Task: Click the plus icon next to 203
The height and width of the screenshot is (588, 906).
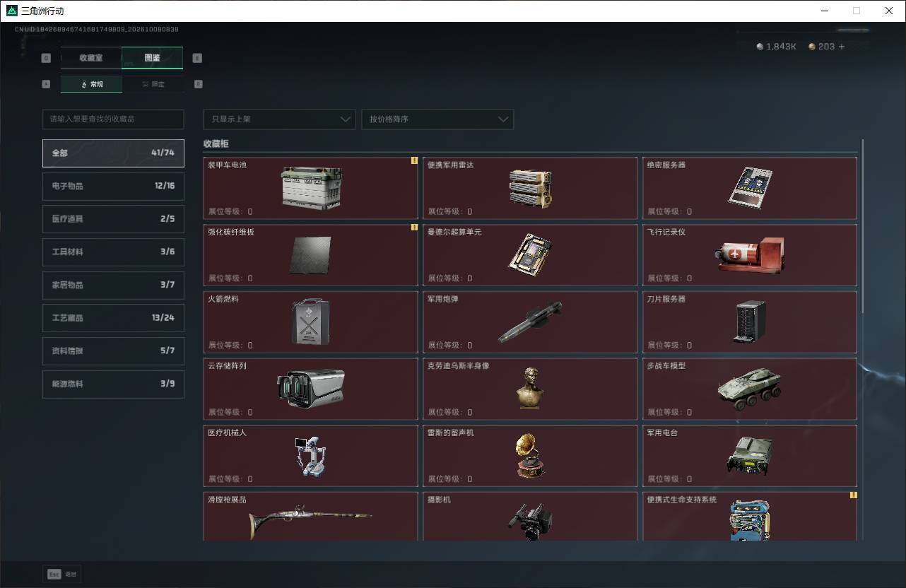Action: tap(841, 47)
